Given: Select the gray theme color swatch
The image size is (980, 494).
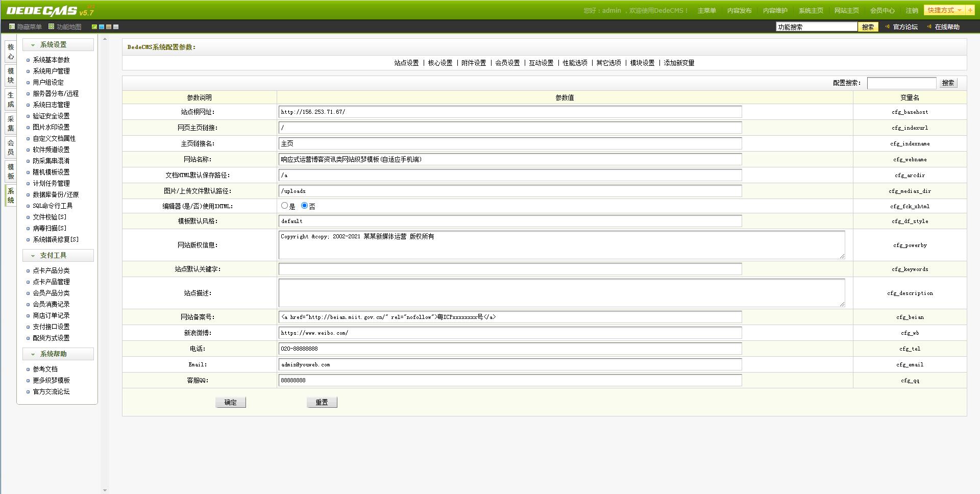Looking at the screenshot, I should [x=116, y=27].
